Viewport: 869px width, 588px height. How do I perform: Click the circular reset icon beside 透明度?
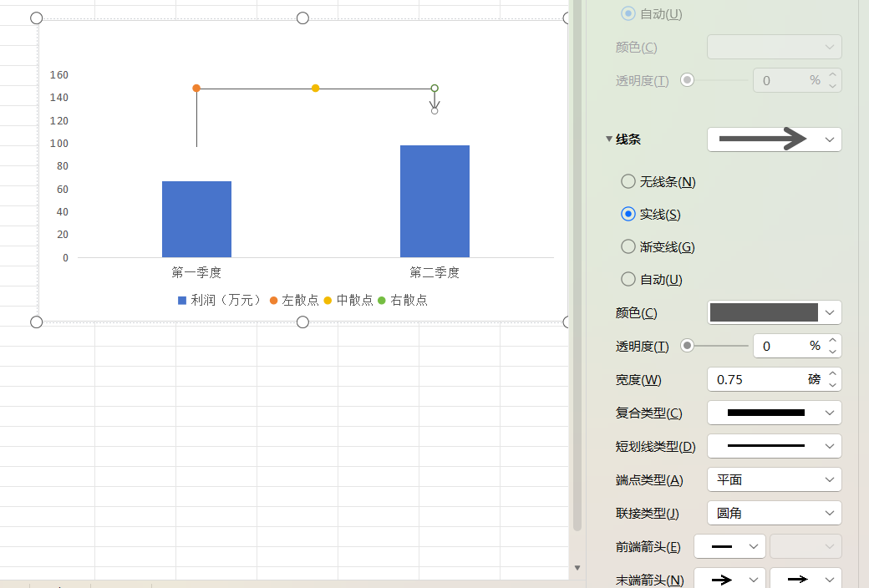687,345
